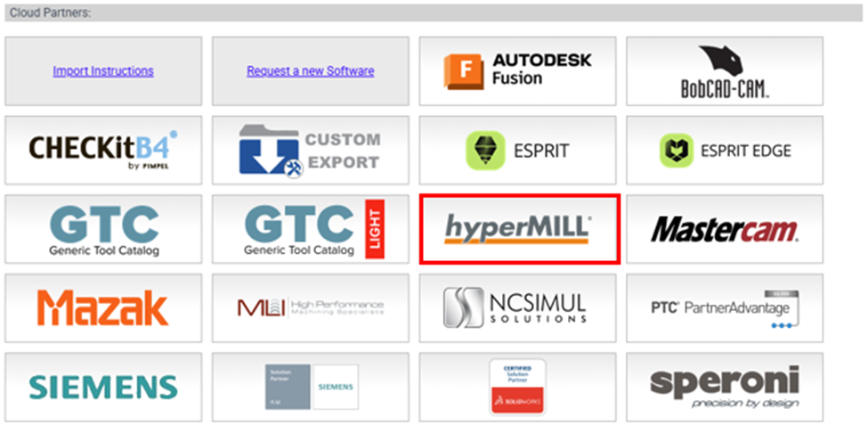868x426 pixels.
Task: Select the Siemens Solution Partner PLM tile
Action: (x=311, y=387)
